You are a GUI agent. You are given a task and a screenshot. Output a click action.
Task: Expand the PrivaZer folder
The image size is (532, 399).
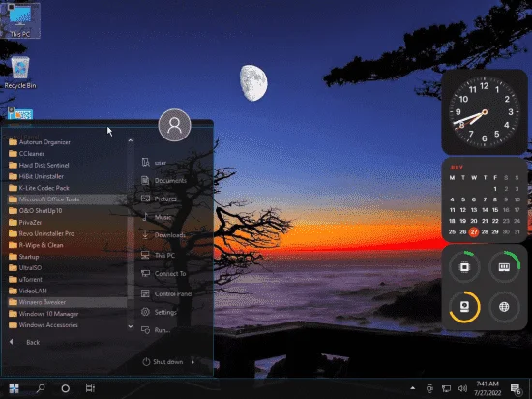[67, 222]
